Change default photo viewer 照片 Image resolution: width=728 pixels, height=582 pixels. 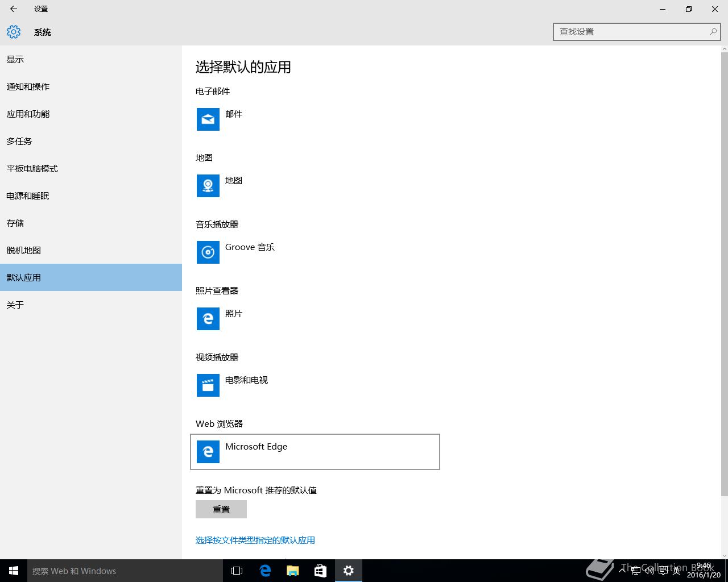[x=315, y=319]
